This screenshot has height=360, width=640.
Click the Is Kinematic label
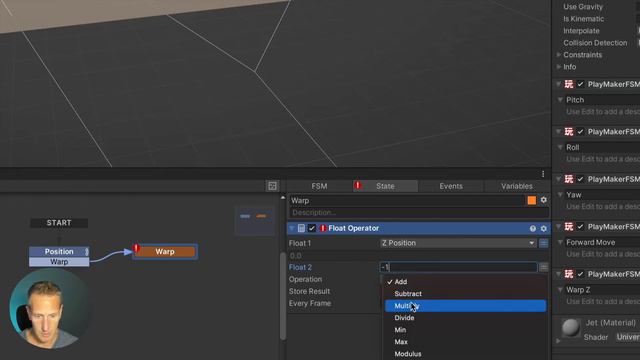(x=584, y=19)
